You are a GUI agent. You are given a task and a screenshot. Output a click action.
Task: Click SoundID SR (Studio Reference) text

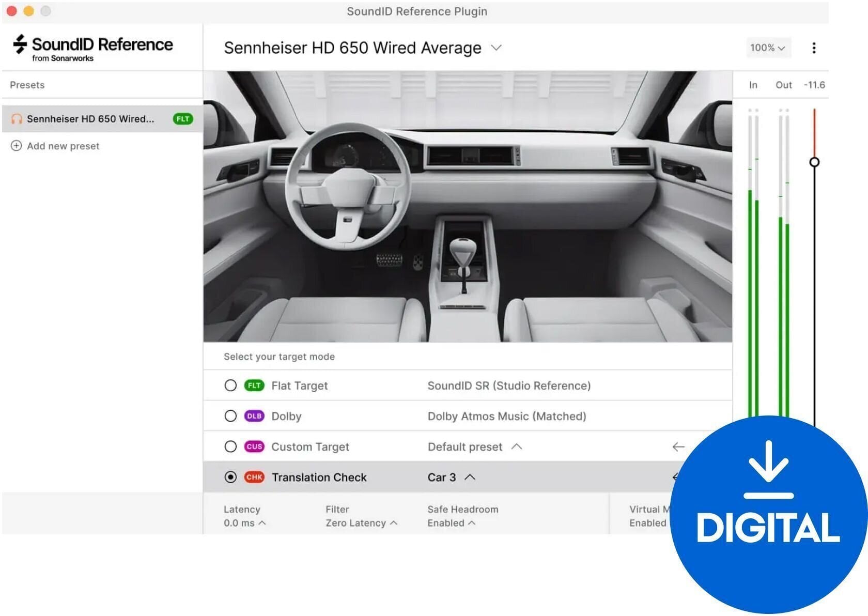point(509,386)
